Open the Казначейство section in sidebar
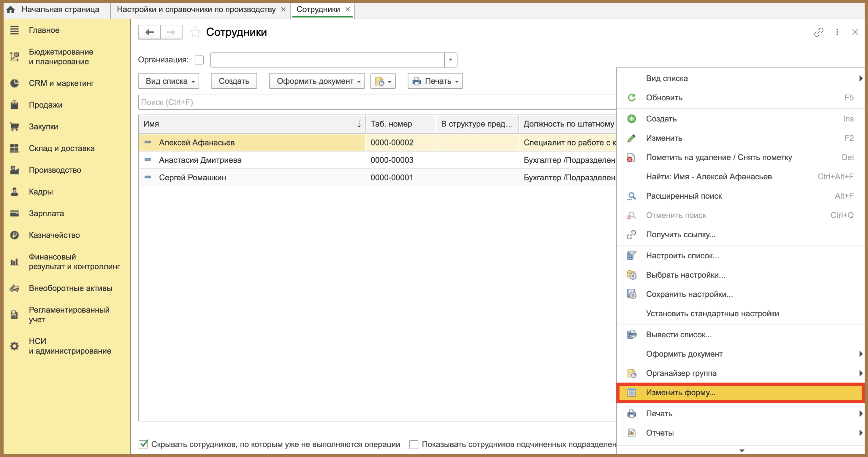 54,235
